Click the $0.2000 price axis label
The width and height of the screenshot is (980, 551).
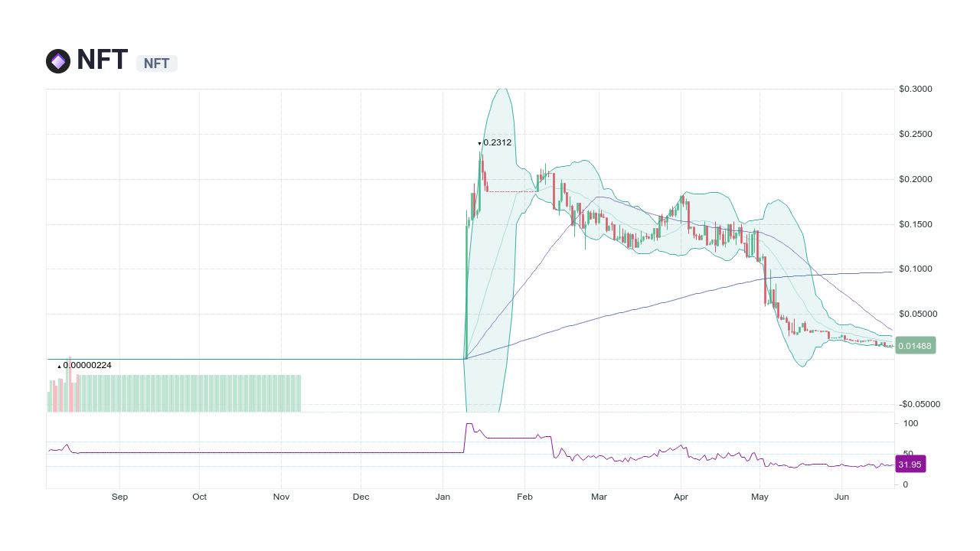[x=916, y=179]
